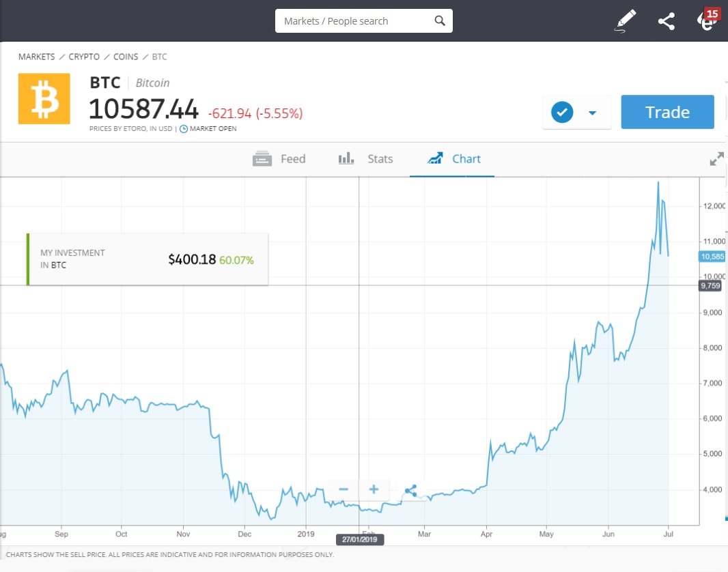Click the May label on time axis

pyautogui.click(x=546, y=534)
